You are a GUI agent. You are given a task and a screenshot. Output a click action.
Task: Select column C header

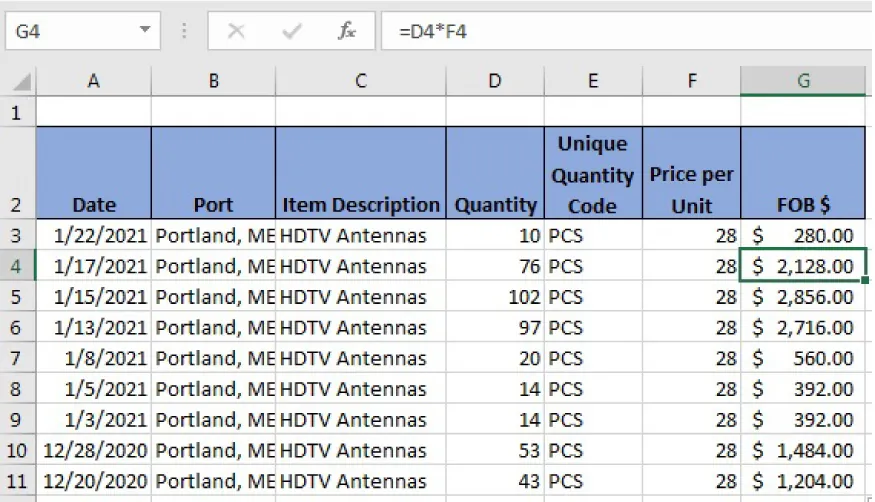tap(360, 82)
